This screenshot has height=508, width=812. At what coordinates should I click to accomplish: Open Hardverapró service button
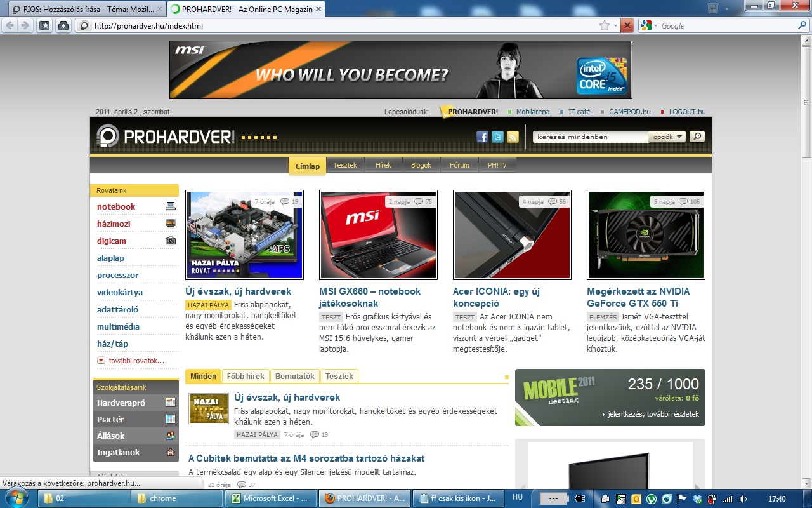tap(136, 403)
